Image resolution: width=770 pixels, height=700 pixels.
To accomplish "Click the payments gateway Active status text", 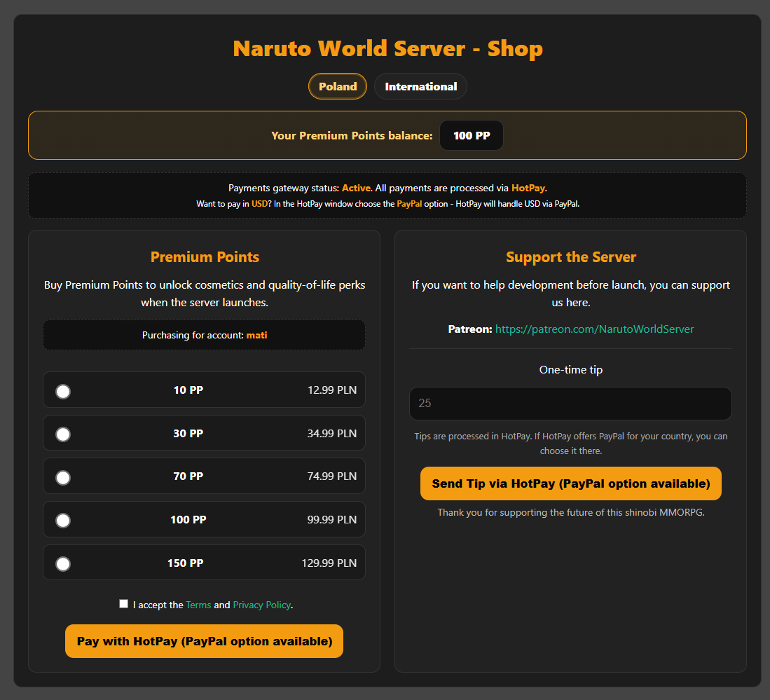I will (357, 188).
